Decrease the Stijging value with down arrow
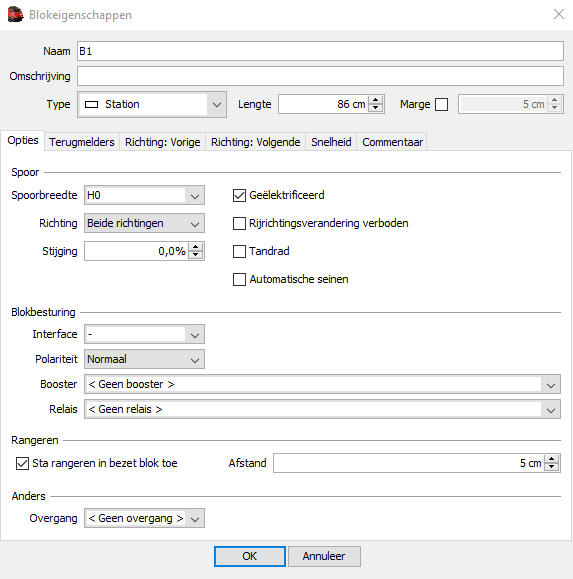Viewport: 573px width, 579px height. pos(195,255)
